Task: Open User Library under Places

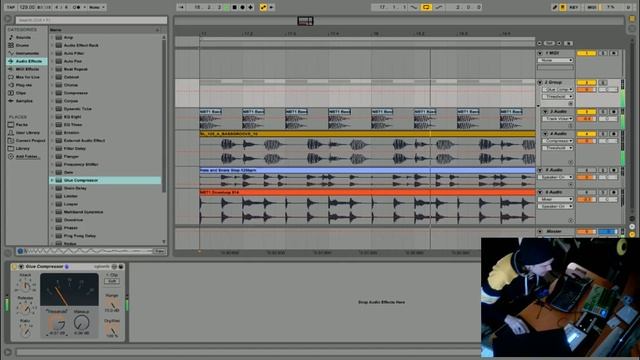Action: coord(28,132)
